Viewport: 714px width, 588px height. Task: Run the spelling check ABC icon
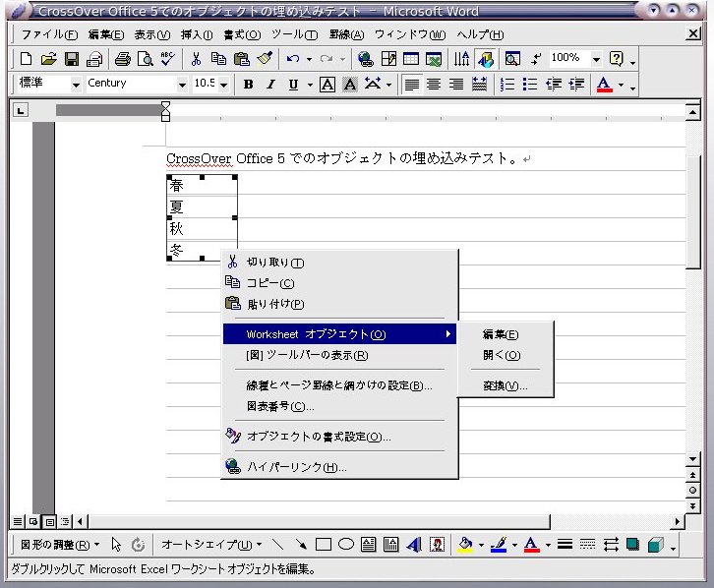pyautogui.click(x=167, y=59)
